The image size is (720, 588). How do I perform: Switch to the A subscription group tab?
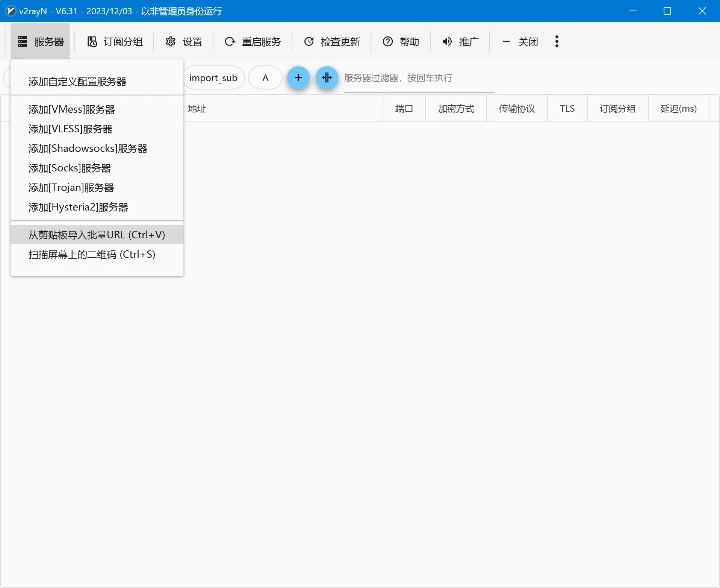coord(265,78)
